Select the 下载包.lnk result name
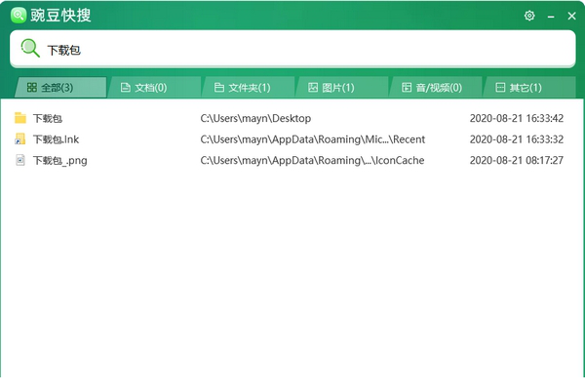Screen dimensions: 585x392 (57, 139)
